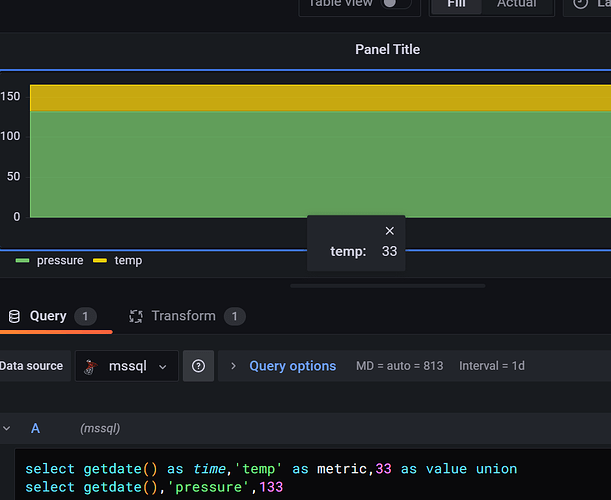The height and width of the screenshot is (500, 611).
Task: Click the yellow temp legend color swatch
Action: (x=100, y=260)
